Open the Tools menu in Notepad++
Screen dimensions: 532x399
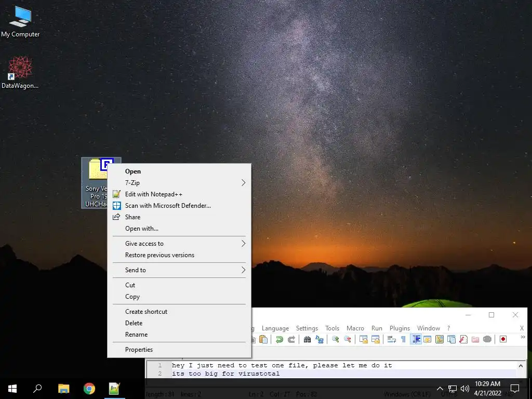pos(332,328)
